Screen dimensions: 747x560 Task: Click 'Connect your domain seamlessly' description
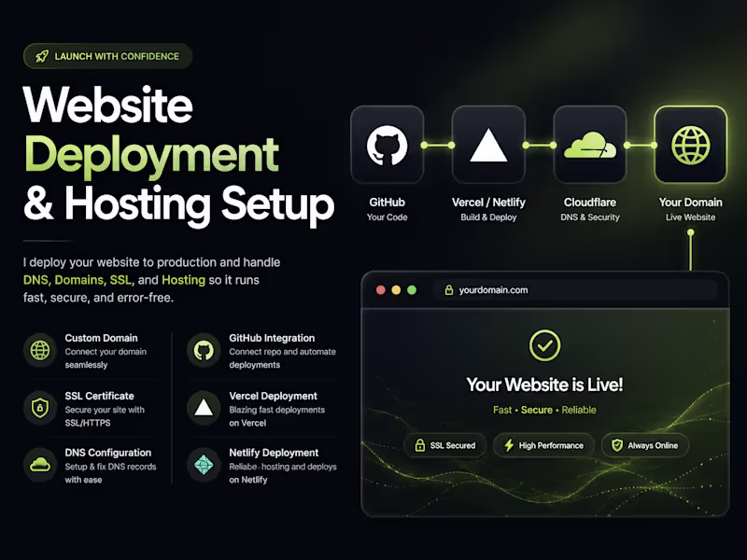click(106, 358)
